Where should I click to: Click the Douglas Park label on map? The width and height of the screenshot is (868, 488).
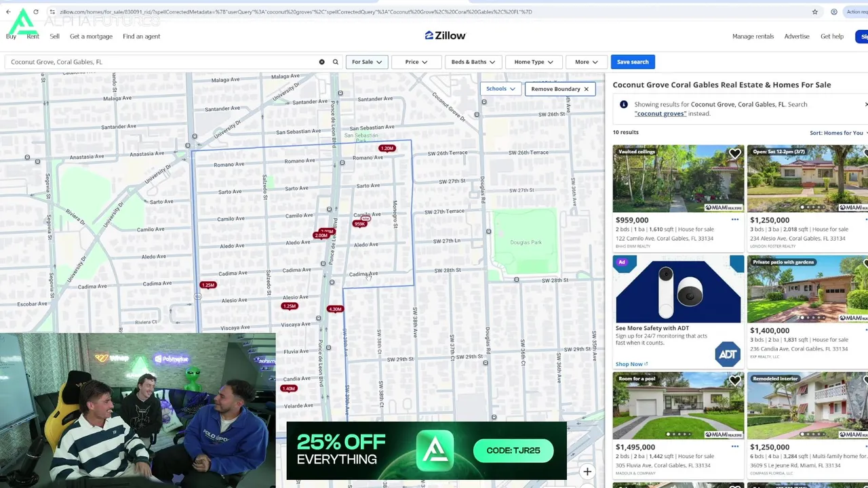point(526,242)
